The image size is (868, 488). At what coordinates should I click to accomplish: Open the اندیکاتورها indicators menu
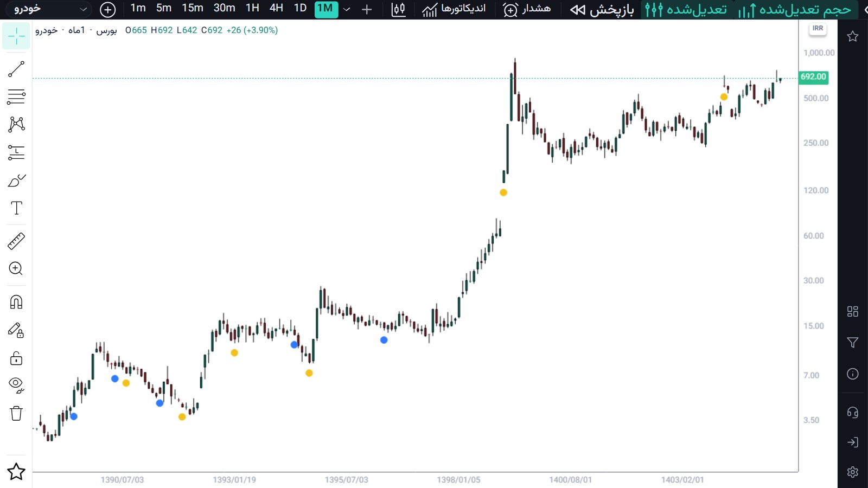point(454,9)
